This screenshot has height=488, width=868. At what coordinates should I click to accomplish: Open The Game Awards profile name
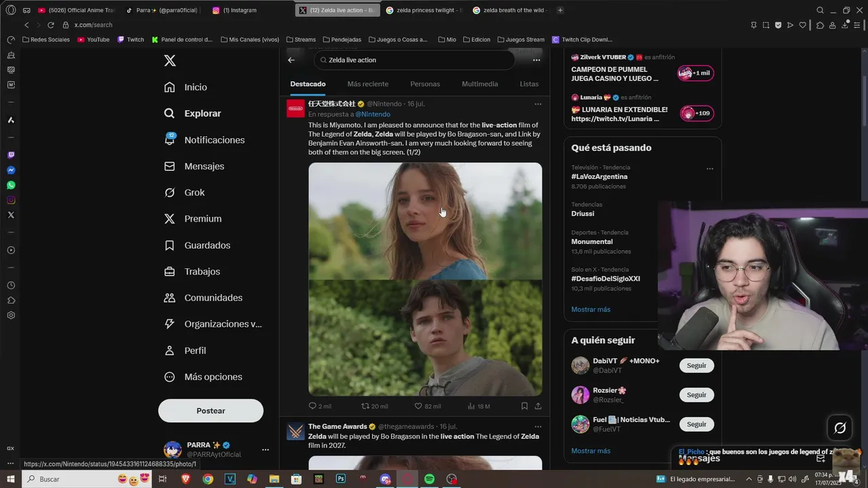click(x=337, y=426)
